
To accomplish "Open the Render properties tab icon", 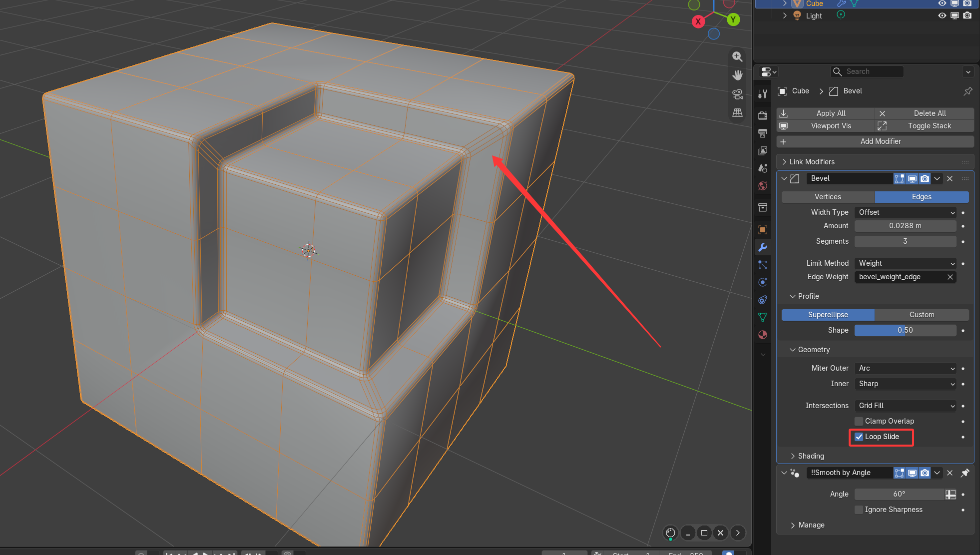I will point(763,116).
